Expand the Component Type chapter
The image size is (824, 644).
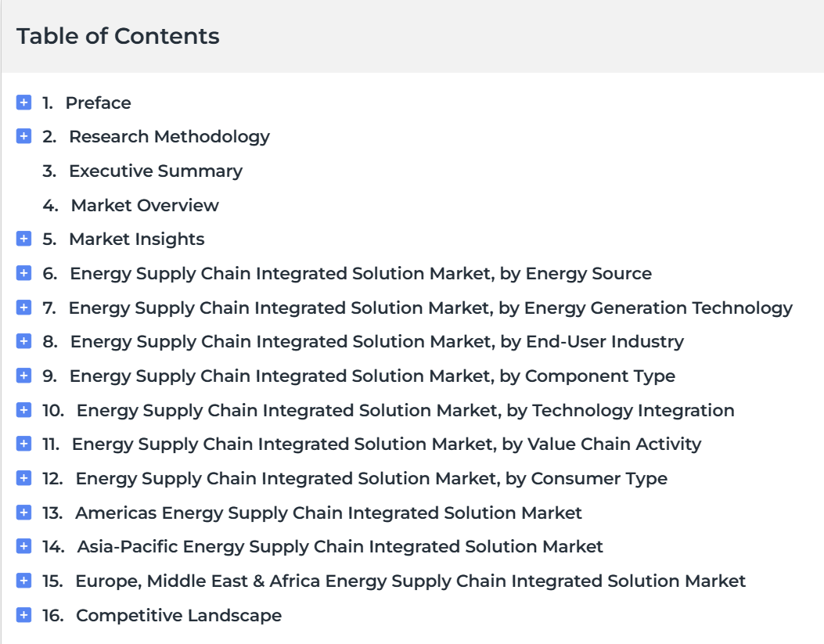point(23,376)
